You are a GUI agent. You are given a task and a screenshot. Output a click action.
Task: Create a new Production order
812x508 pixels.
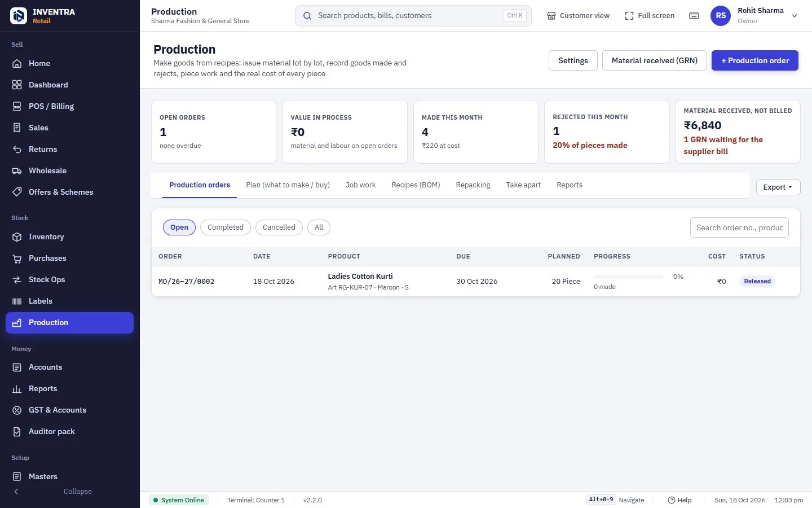pos(755,60)
